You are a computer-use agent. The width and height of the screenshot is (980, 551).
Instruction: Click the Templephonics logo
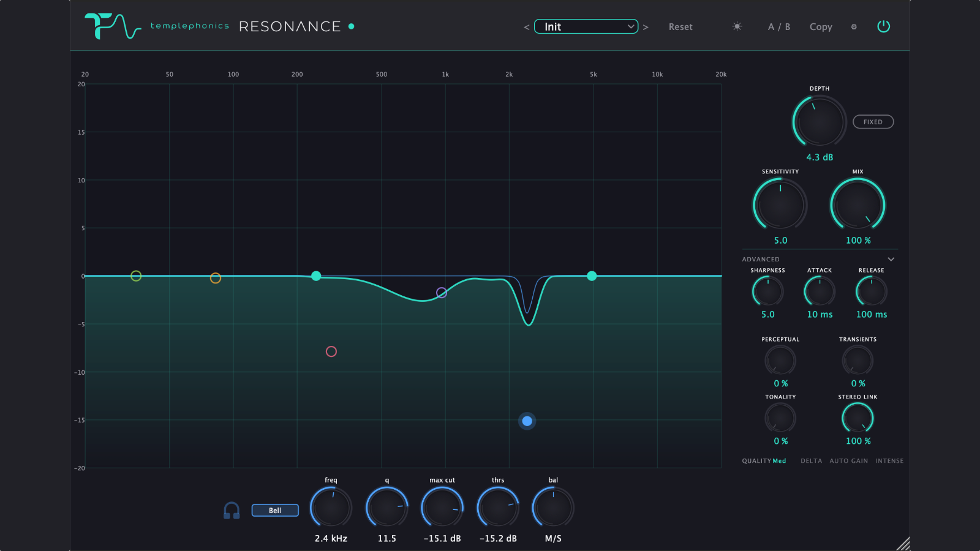click(113, 26)
